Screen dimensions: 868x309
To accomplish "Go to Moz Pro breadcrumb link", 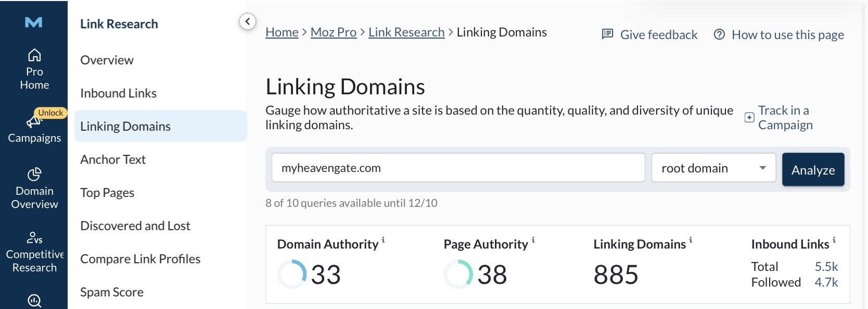I will (334, 32).
